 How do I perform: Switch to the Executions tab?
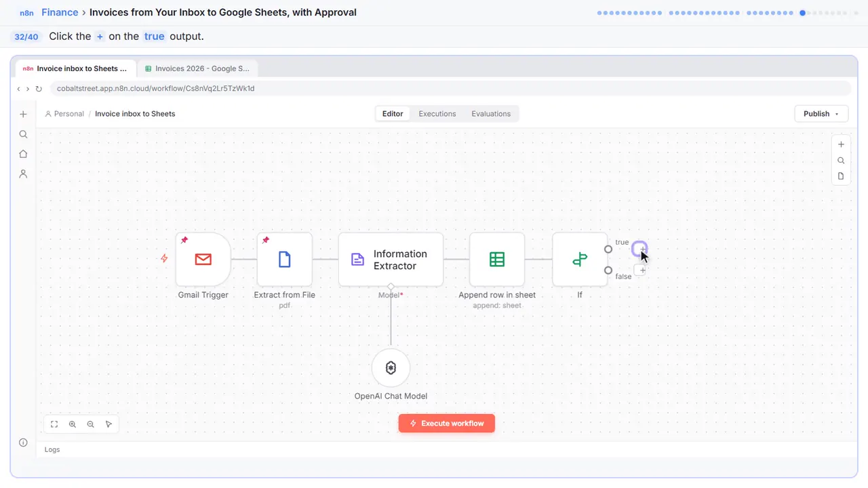coord(437,114)
